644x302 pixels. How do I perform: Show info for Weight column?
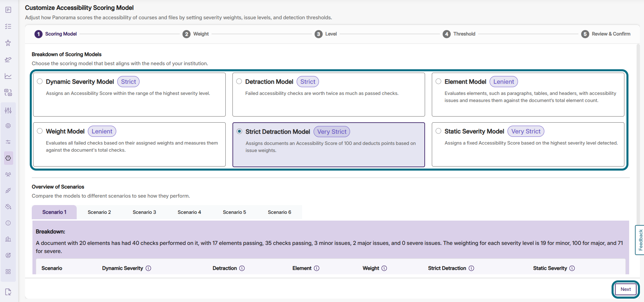pos(384,268)
